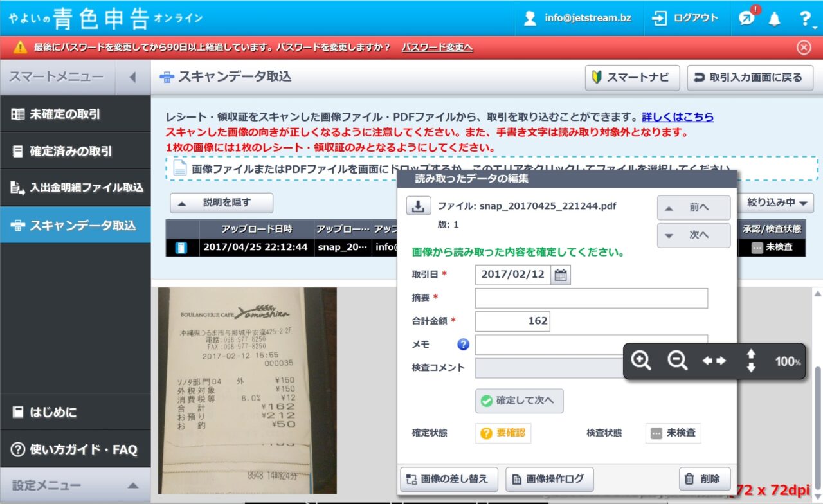823x504 pixels.
Task: Open 未確定の取引 in the sidebar
Action: 75,114
